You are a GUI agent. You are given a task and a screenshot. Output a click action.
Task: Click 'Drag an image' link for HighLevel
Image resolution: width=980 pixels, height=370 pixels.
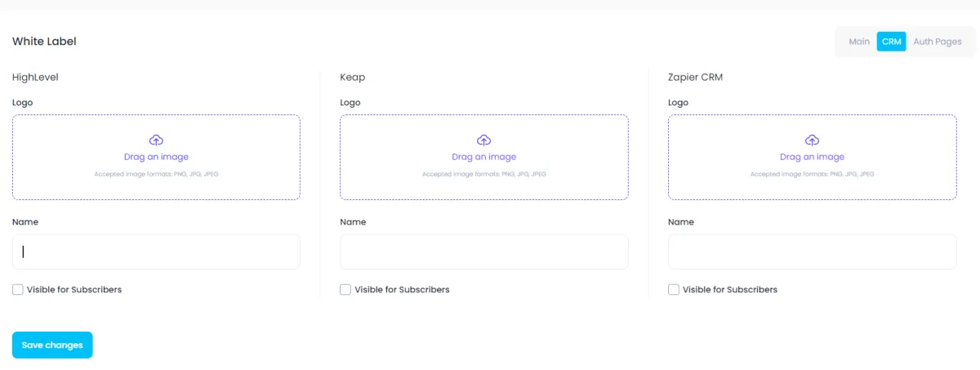156,157
